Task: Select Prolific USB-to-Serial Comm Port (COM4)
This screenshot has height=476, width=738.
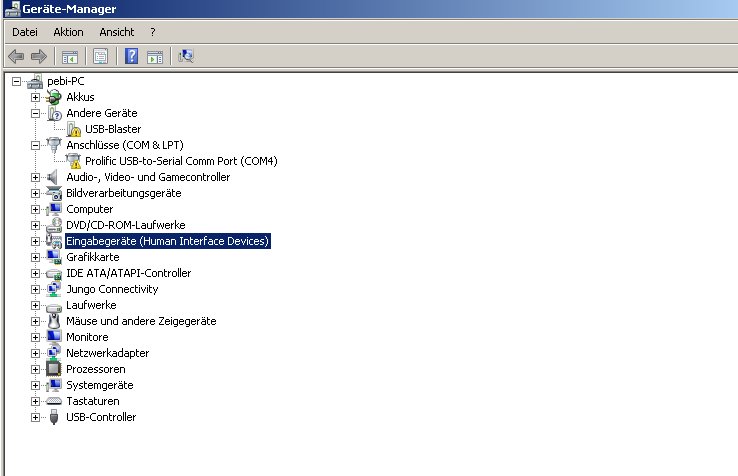Action: pyautogui.click(x=181, y=161)
